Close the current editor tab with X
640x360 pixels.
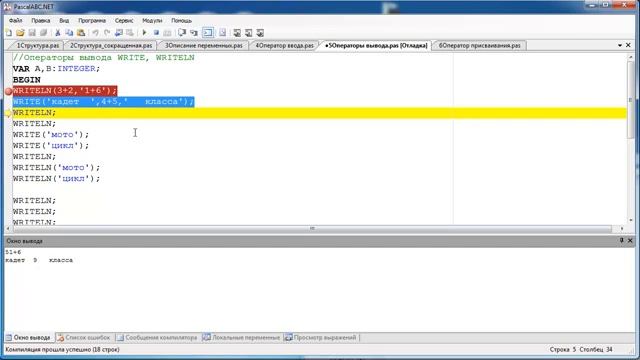pos(628,45)
